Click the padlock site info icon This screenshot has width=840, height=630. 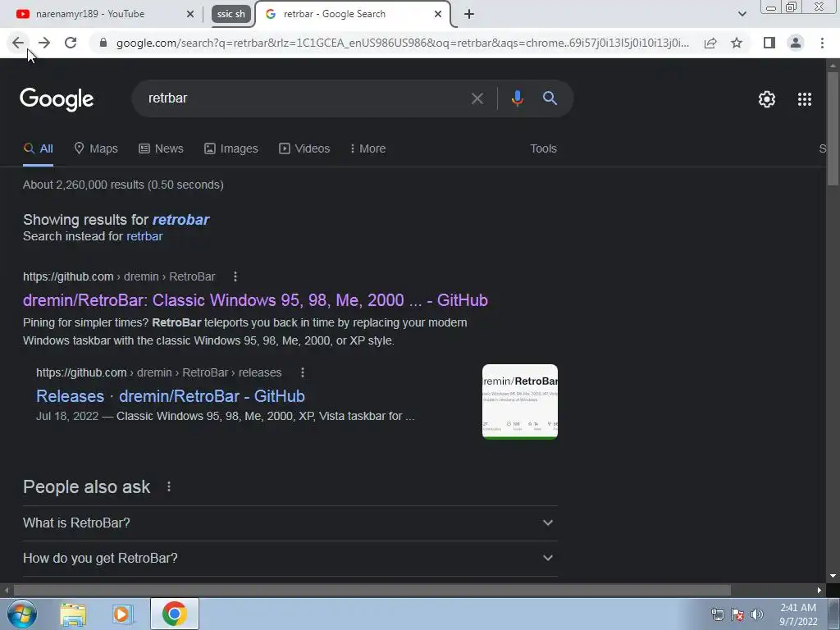point(103,43)
